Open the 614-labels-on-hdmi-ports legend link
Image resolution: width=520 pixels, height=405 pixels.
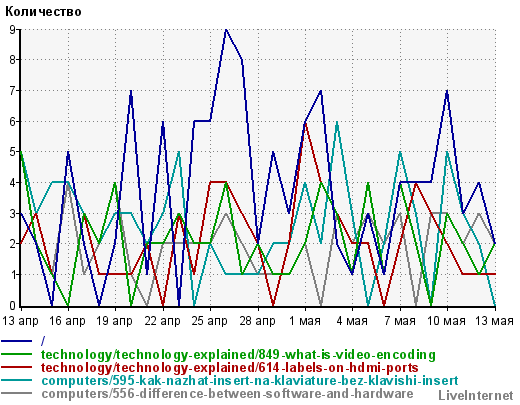point(230,368)
